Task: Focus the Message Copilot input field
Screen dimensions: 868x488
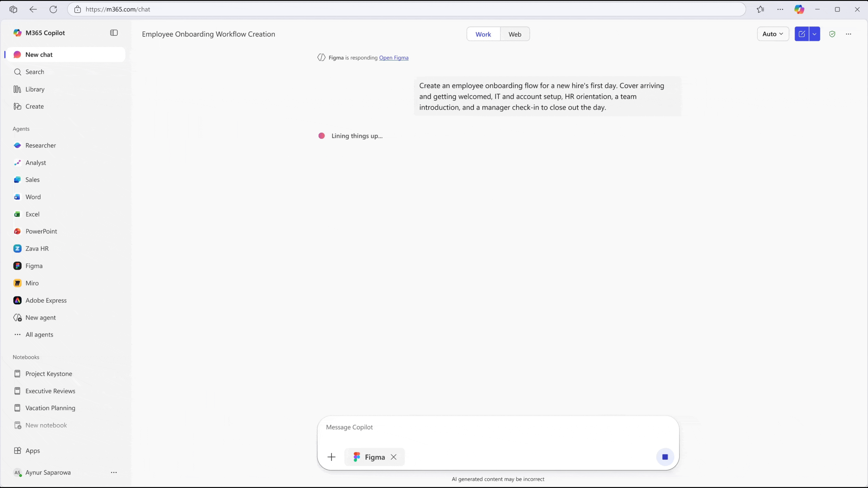Action: coord(485,427)
